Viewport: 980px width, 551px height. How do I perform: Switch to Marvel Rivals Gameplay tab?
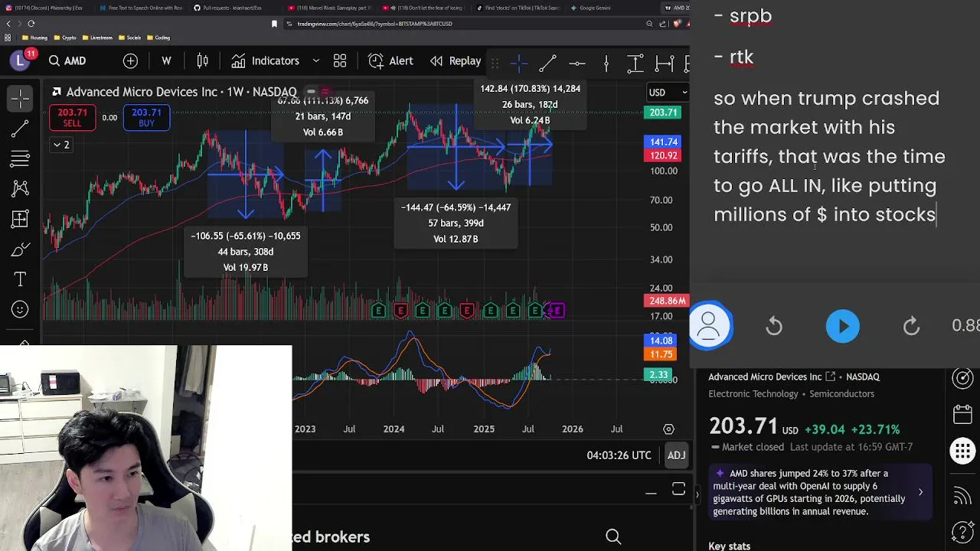[330, 8]
